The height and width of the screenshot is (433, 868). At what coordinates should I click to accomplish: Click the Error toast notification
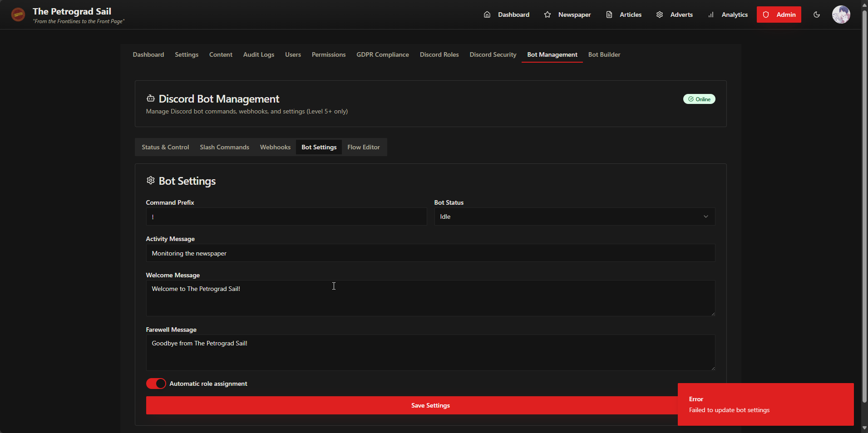(766, 404)
